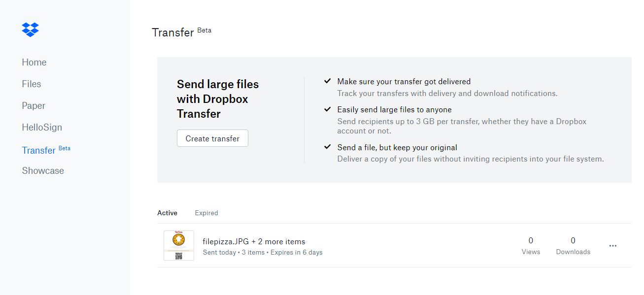Go to Files in the sidebar
Viewport: 644px width, 295px height.
point(32,84)
